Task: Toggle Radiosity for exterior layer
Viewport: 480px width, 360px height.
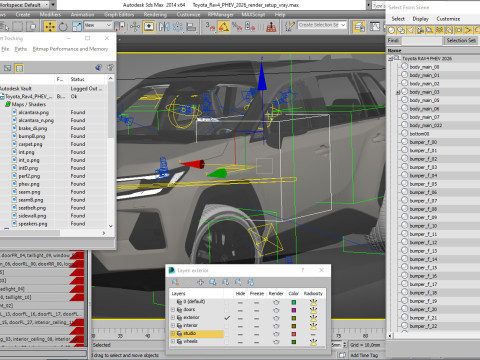Action: coord(313,318)
